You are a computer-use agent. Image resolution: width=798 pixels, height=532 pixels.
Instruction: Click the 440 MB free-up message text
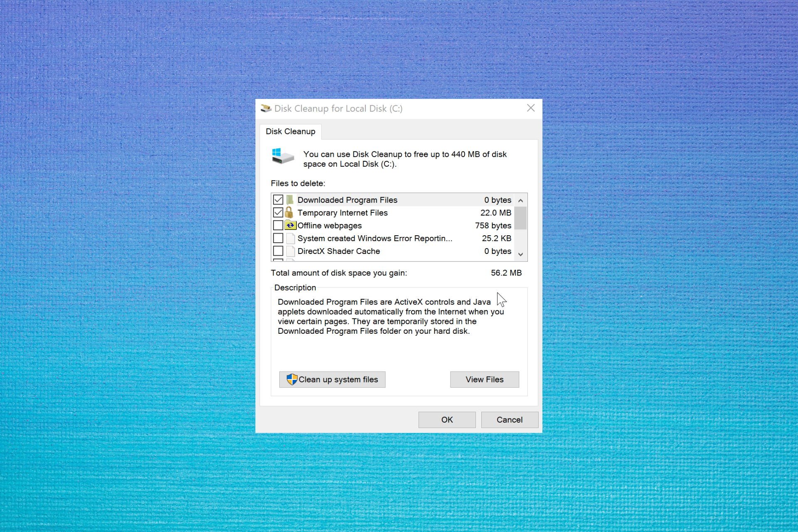405,159
